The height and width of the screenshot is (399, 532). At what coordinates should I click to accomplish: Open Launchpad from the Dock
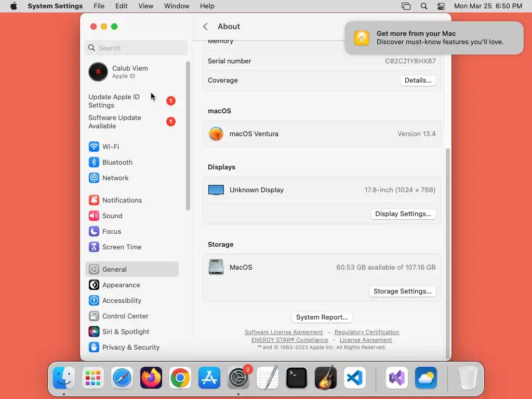(x=93, y=378)
